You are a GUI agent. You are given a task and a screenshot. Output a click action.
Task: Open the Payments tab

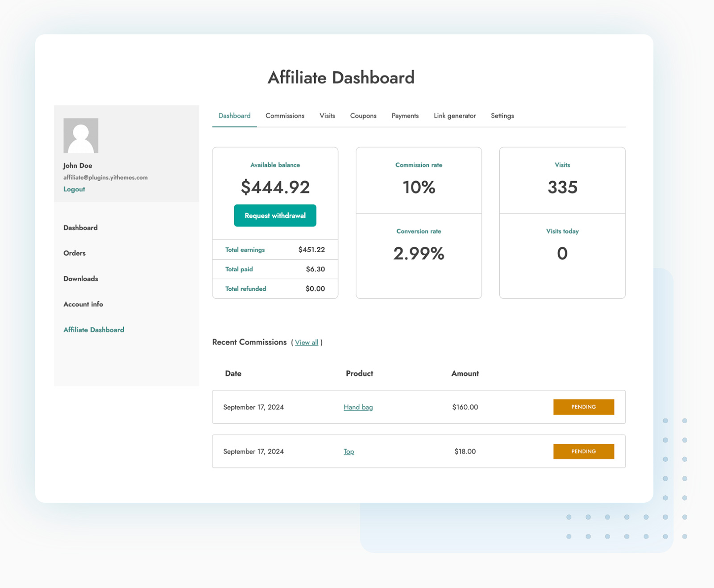[x=405, y=116]
